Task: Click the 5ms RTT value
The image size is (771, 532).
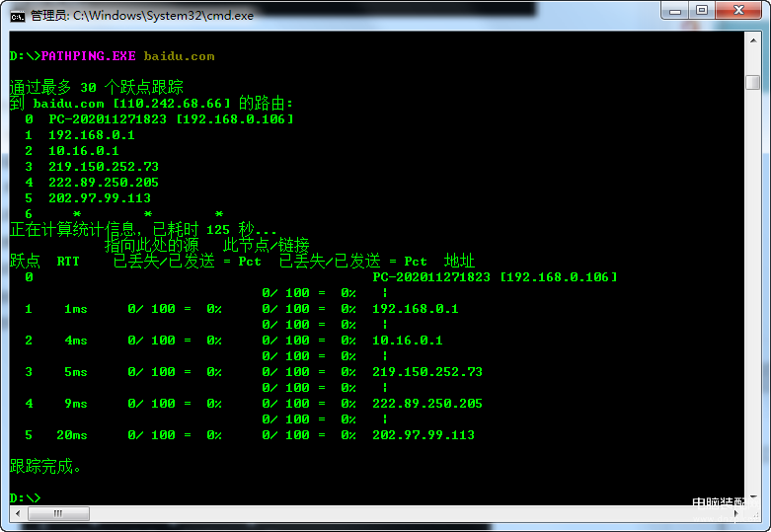Action: click(76, 372)
